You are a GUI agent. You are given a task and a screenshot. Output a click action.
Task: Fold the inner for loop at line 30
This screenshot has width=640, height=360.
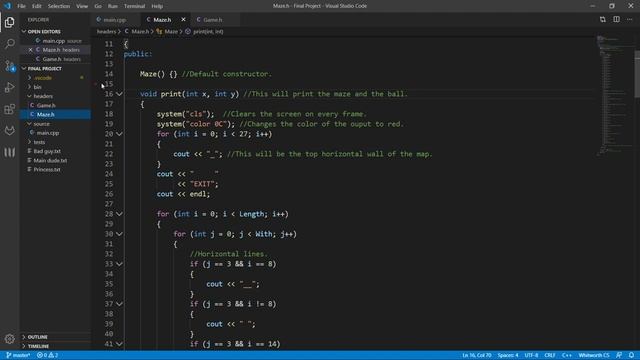[119, 234]
